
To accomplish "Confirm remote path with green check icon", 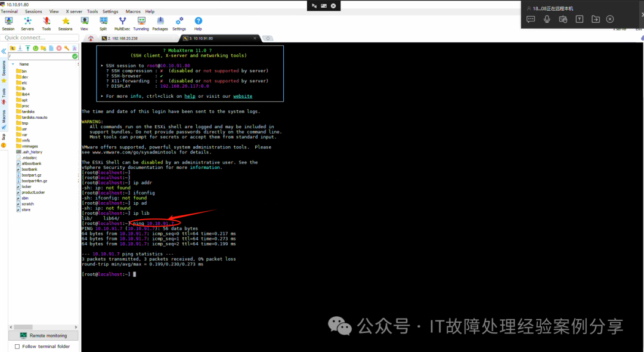I will 75,56.
